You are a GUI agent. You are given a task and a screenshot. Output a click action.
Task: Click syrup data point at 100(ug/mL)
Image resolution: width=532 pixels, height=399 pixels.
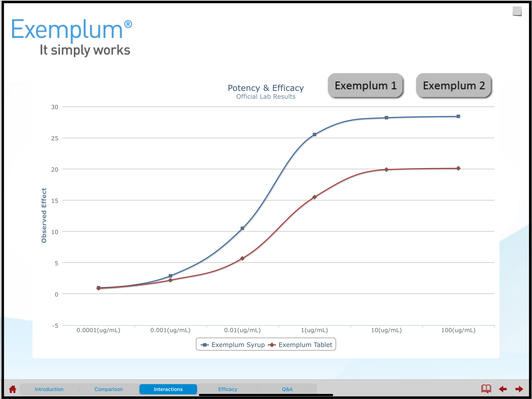pyautogui.click(x=458, y=117)
